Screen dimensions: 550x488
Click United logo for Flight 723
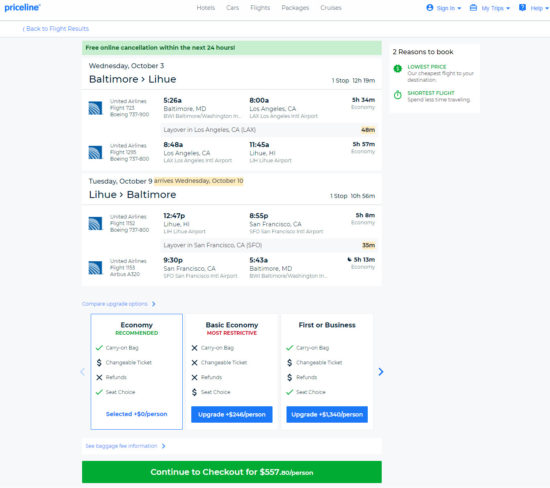coord(95,108)
